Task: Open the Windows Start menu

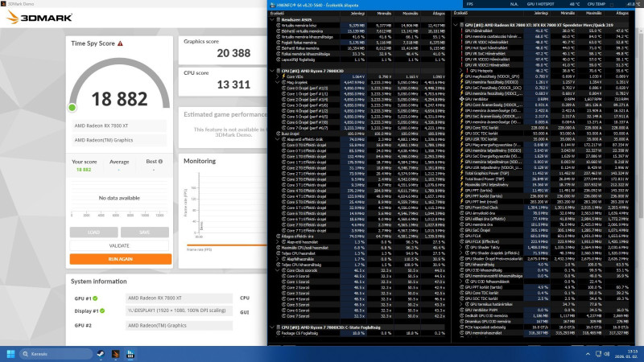Action: click(x=11, y=354)
